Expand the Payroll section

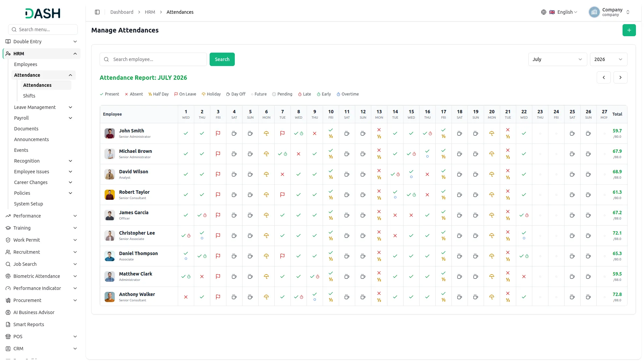coord(43,118)
